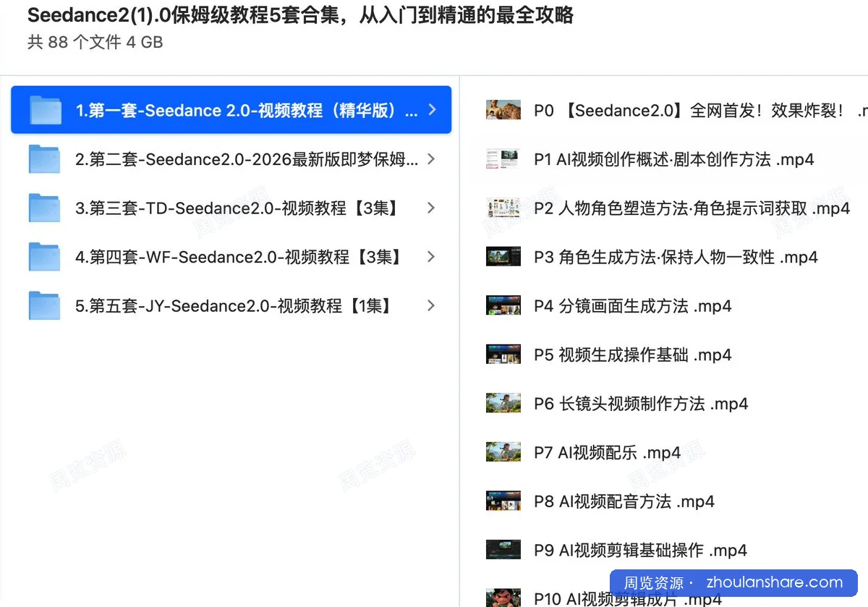
Task: Select folder name 1.第一套-Seedance 2.0-视频教程
Action: pyautogui.click(x=247, y=111)
